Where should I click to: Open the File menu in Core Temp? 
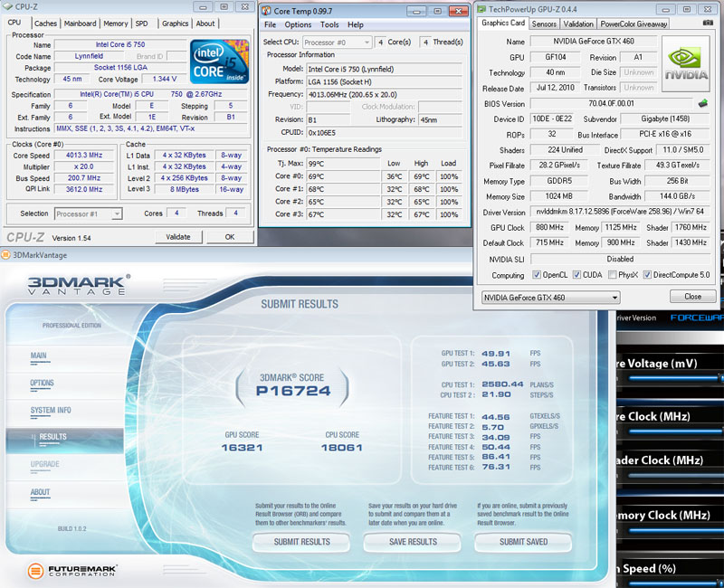[270, 25]
